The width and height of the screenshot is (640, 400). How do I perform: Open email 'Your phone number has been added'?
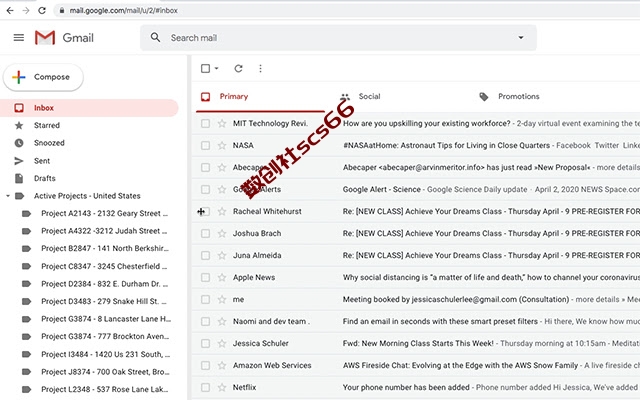tap(406, 387)
